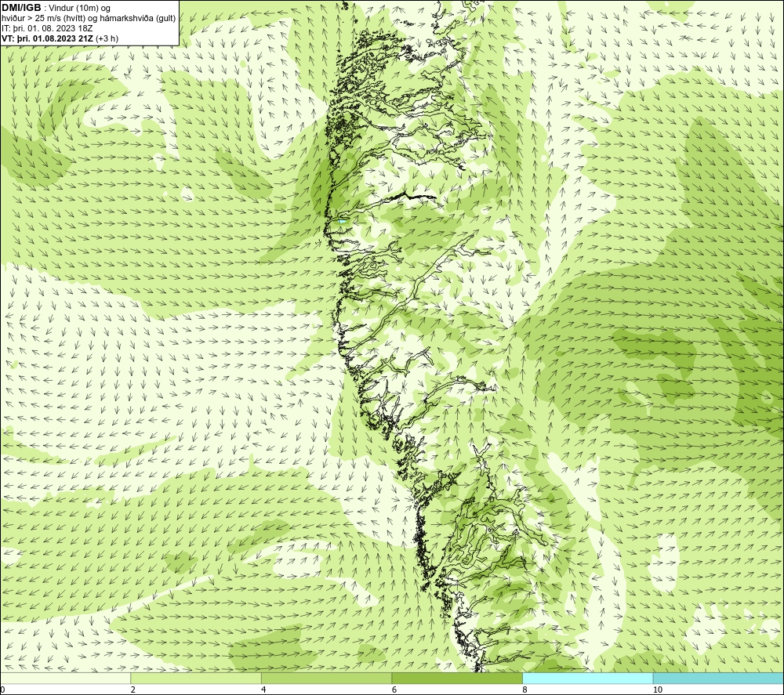The width and height of the screenshot is (784, 695).
Task: Click the 8–10 m/s light cyan swatch
Action: point(587,678)
